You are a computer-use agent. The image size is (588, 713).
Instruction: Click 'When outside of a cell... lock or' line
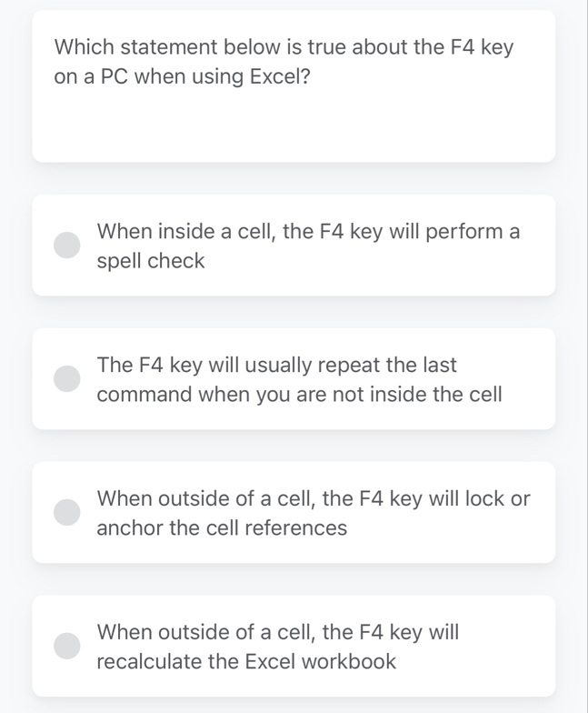314,498
